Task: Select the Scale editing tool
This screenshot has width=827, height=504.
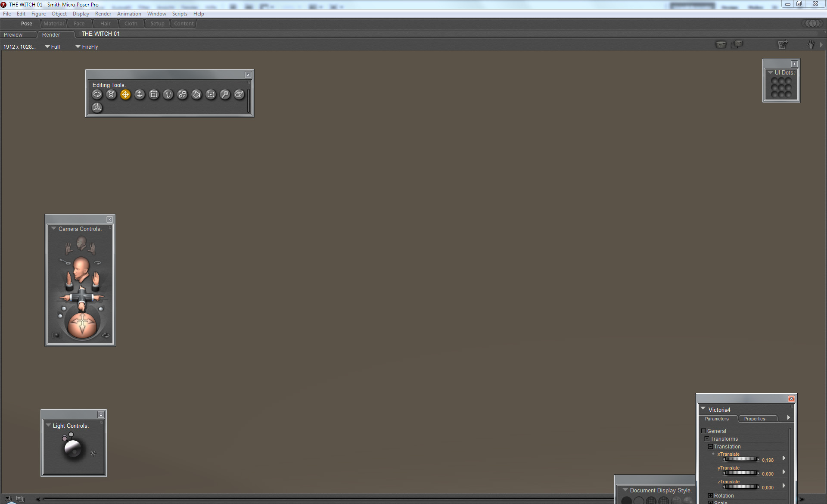Action: [154, 94]
